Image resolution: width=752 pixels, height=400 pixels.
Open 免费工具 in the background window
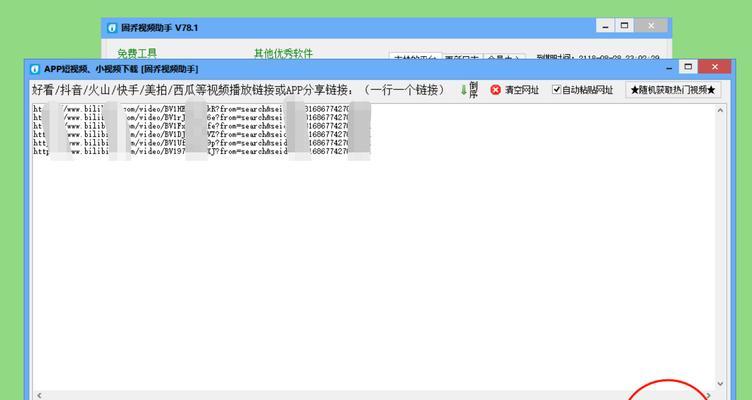137,53
